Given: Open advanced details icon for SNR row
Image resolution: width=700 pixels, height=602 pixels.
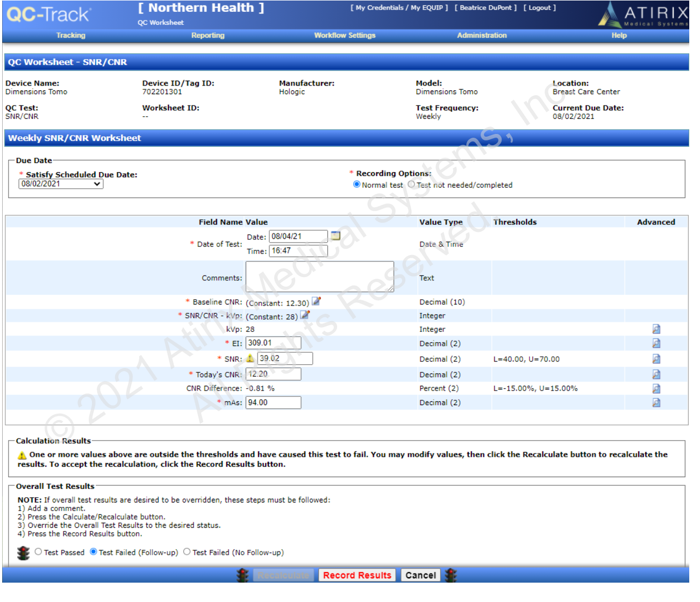Looking at the screenshot, I should [656, 359].
